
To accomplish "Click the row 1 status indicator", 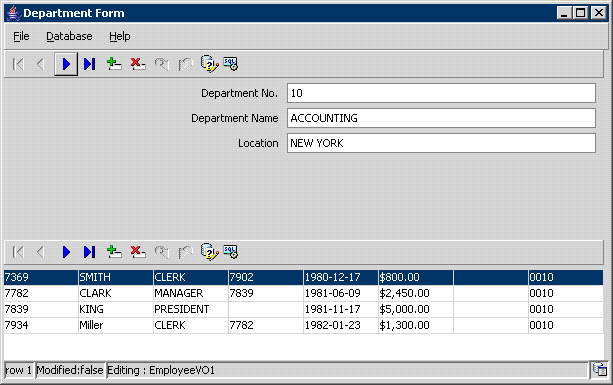I will (18, 370).
